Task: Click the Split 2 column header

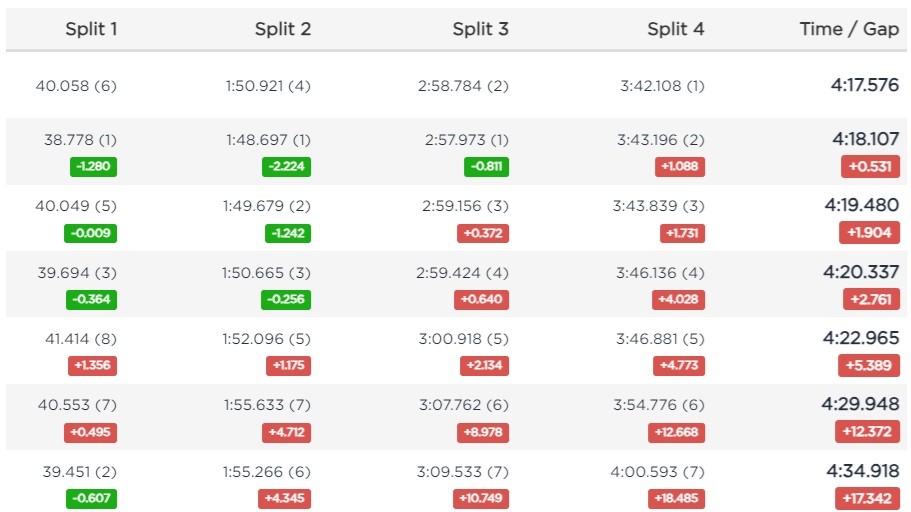Action: tap(283, 28)
